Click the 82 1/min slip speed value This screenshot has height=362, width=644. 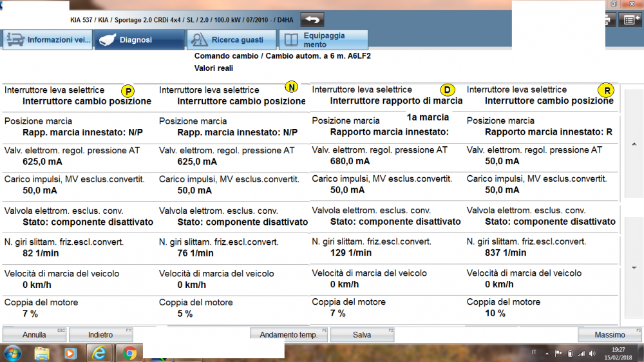[x=41, y=253]
